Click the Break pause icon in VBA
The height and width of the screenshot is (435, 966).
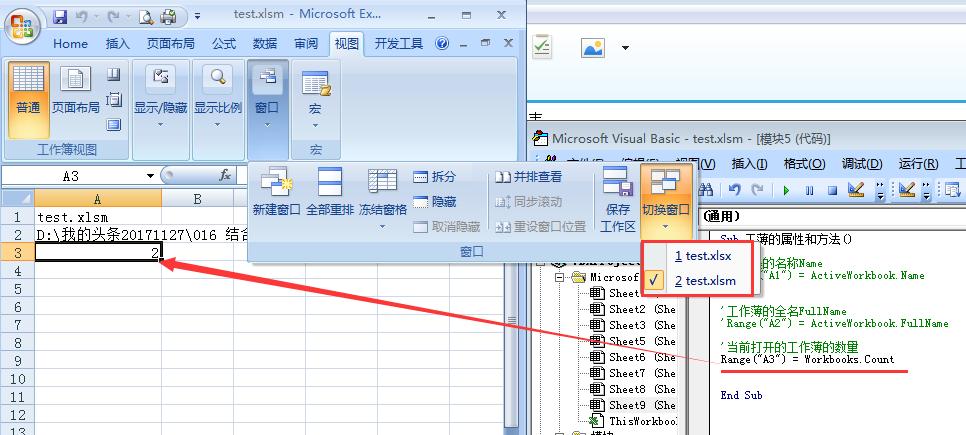coord(810,190)
